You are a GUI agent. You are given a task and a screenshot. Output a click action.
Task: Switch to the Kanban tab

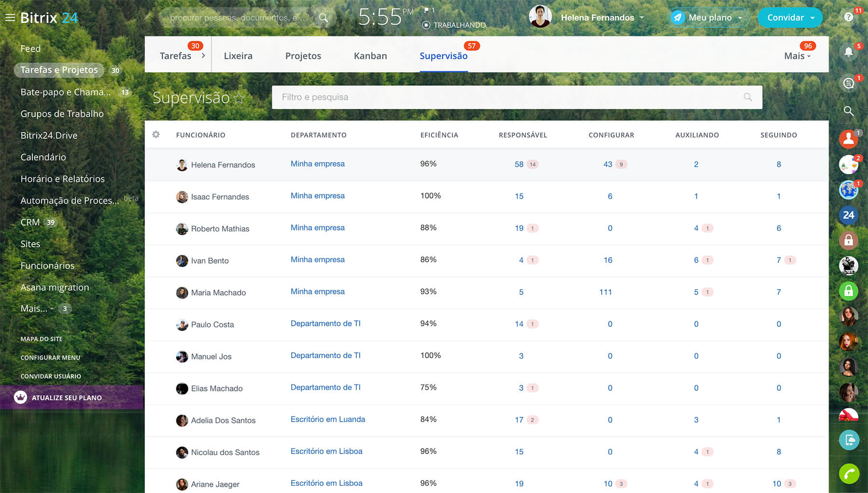coord(370,56)
